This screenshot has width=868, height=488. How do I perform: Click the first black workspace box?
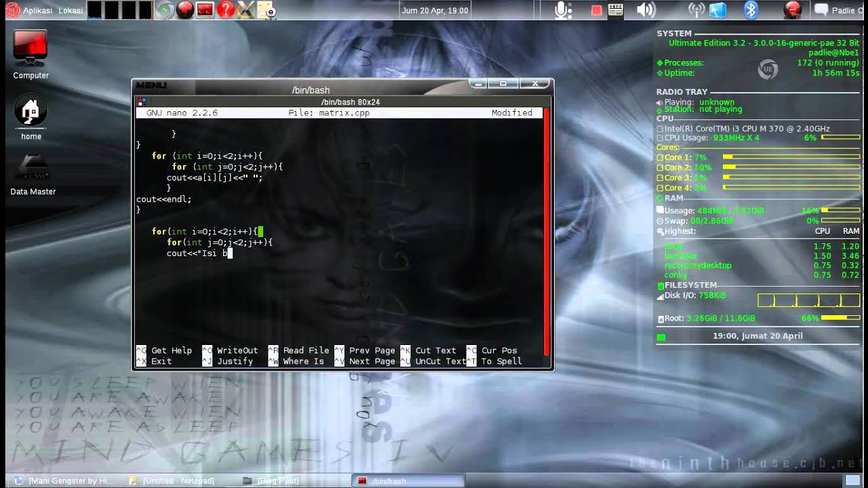(95, 10)
